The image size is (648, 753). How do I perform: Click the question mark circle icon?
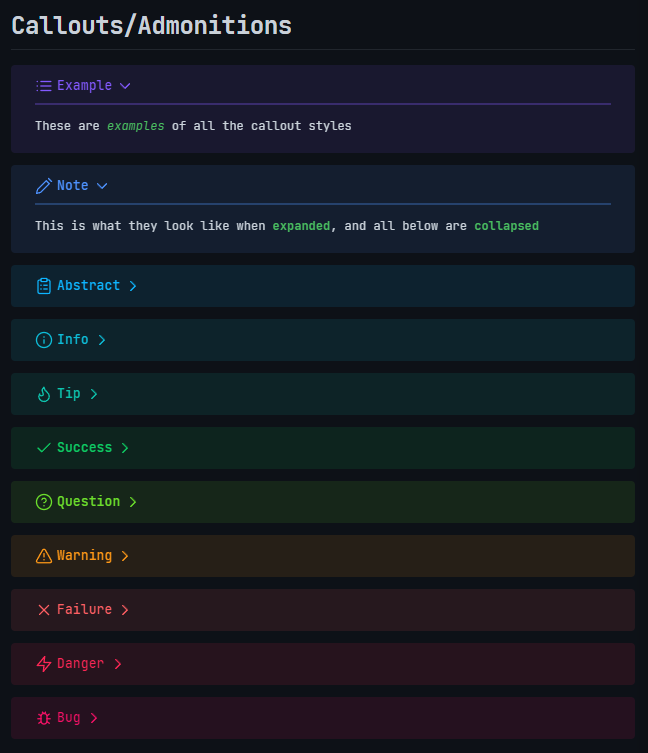(x=44, y=502)
